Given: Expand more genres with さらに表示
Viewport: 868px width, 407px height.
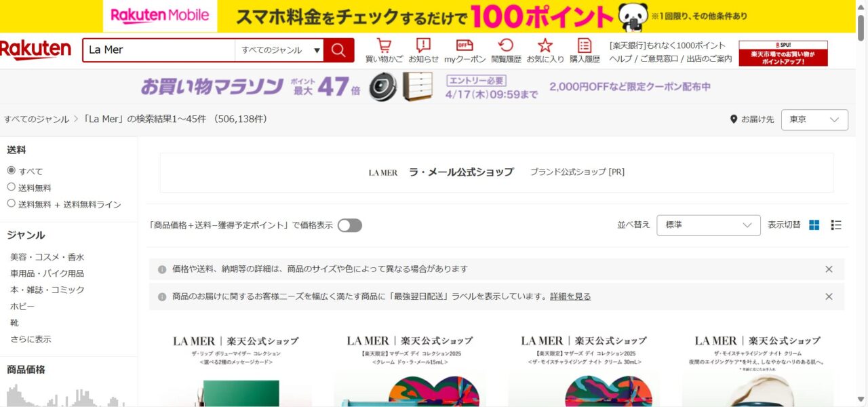Looking at the screenshot, I should (31, 339).
